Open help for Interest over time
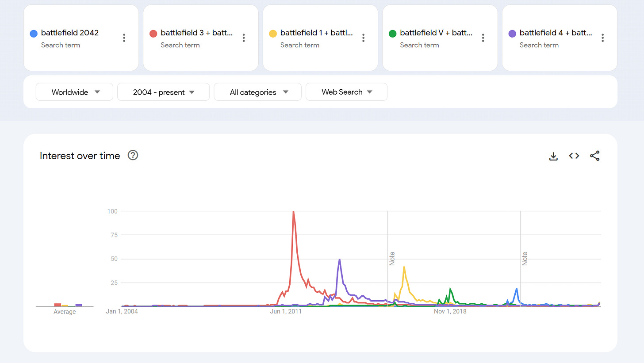 click(133, 155)
